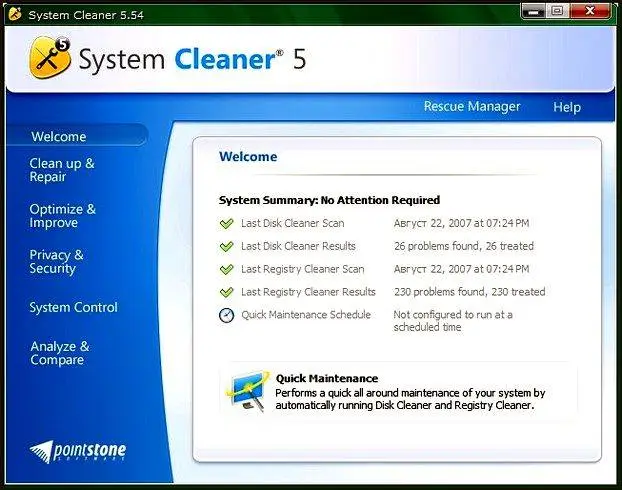The image size is (622, 490).
Task: Click the Quick Maintenance description text
Action: point(410,399)
